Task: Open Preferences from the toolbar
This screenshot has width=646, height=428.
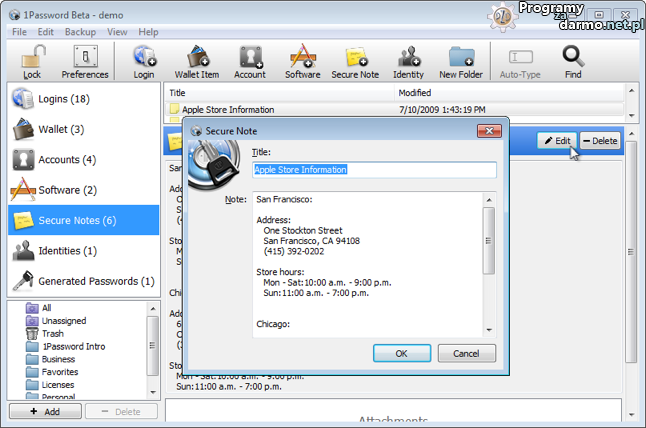Action: point(85,60)
